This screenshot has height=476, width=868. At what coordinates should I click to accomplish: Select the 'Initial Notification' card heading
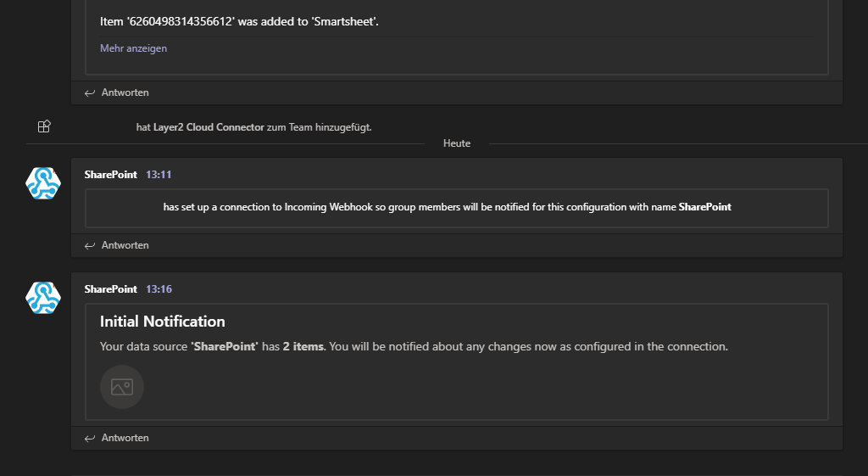tap(162, 322)
